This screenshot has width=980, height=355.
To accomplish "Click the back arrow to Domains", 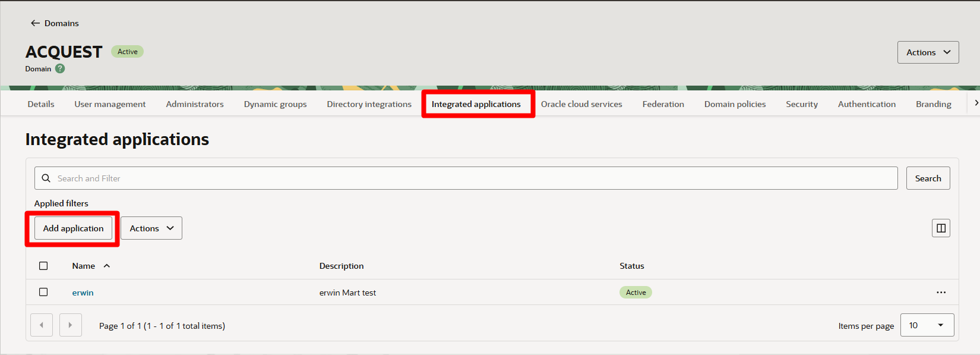I will 36,23.
